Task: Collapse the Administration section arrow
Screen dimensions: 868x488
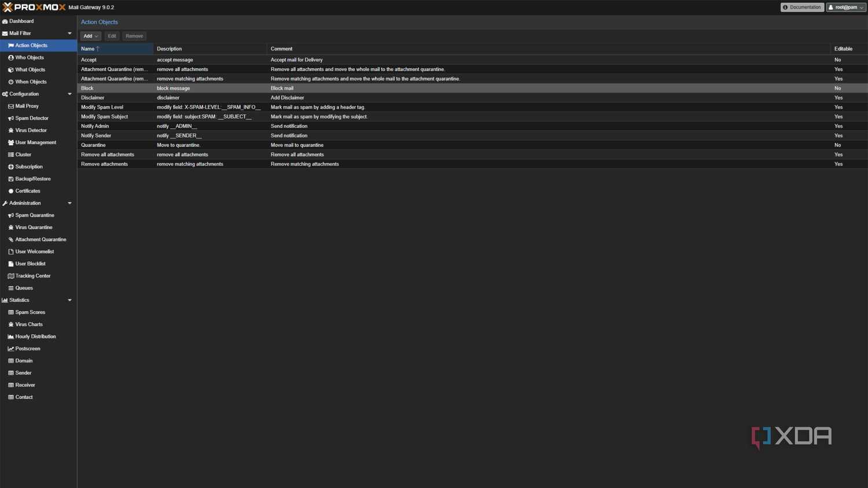Action: [x=69, y=204]
